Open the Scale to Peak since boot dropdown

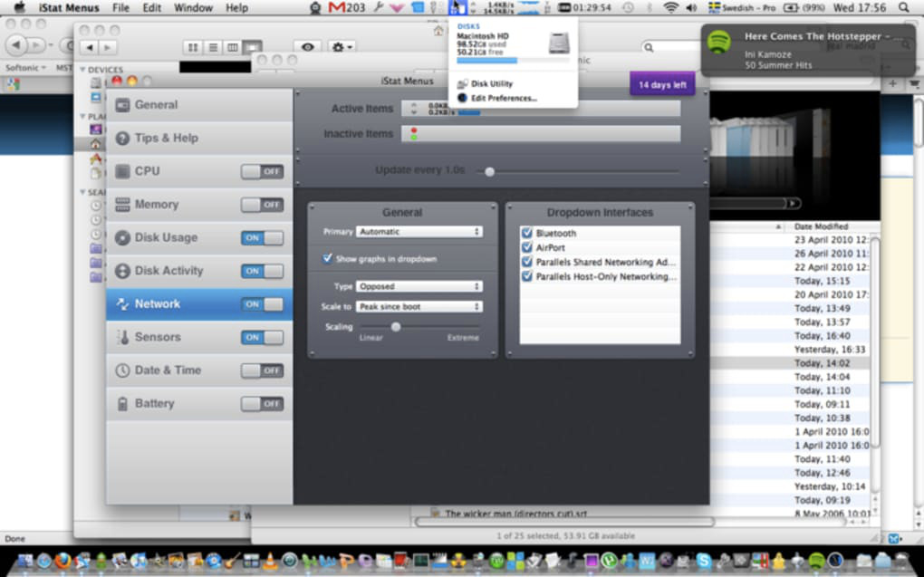click(x=419, y=306)
